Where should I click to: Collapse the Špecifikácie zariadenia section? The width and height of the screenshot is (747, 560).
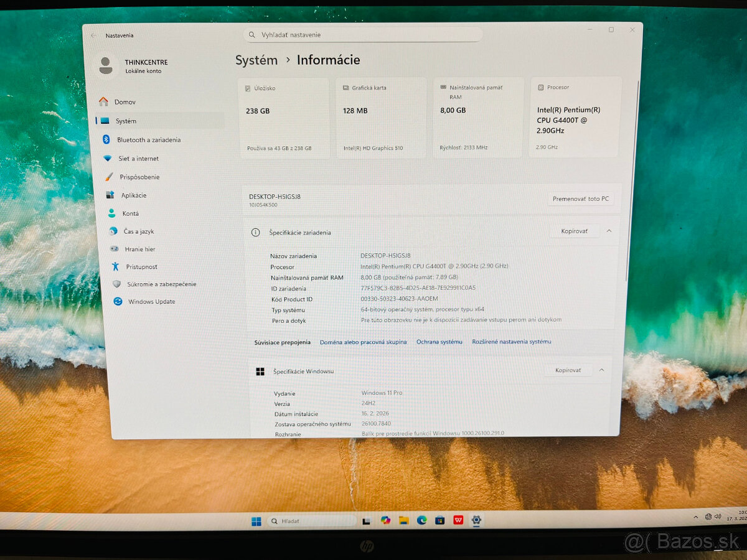(x=609, y=231)
